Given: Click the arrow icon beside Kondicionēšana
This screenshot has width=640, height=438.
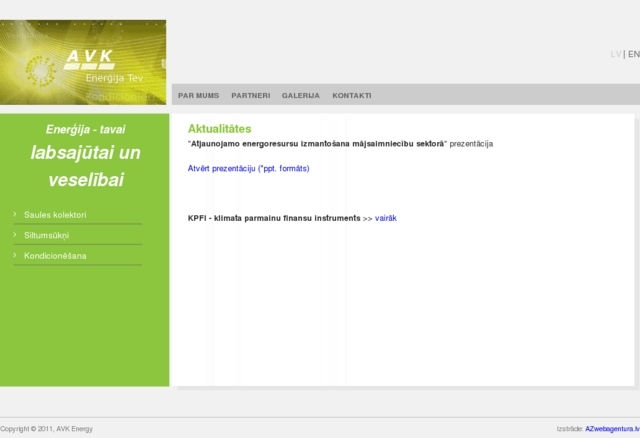Looking at the screenshot, I should pyautogui.click(x=15, y=255).
